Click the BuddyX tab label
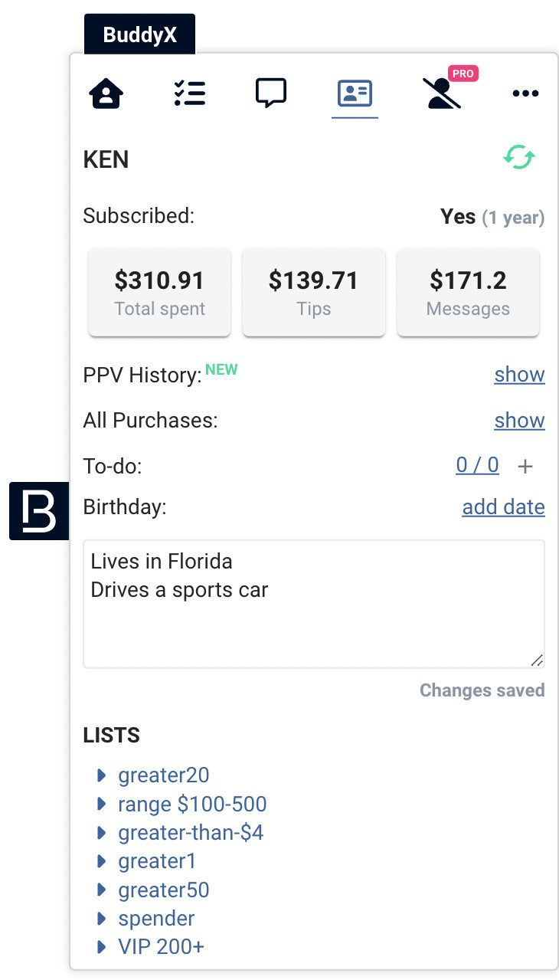The width and height of the screenshot is (559, 980). (139, 34)
